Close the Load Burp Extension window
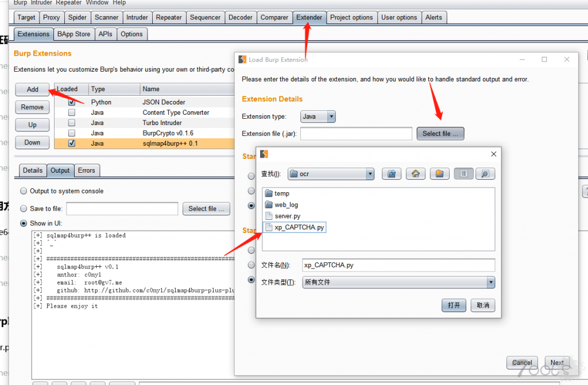Screen dimensions: 588x385 coord(567,59)
